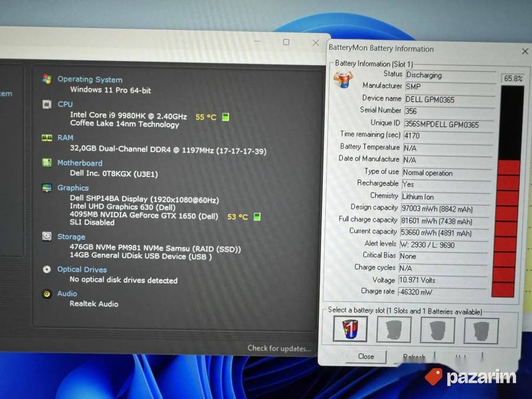This screenshot has width=532, height=399.
Task: Click the Windows 11 Pro 64-bit text
Action: 111,90
